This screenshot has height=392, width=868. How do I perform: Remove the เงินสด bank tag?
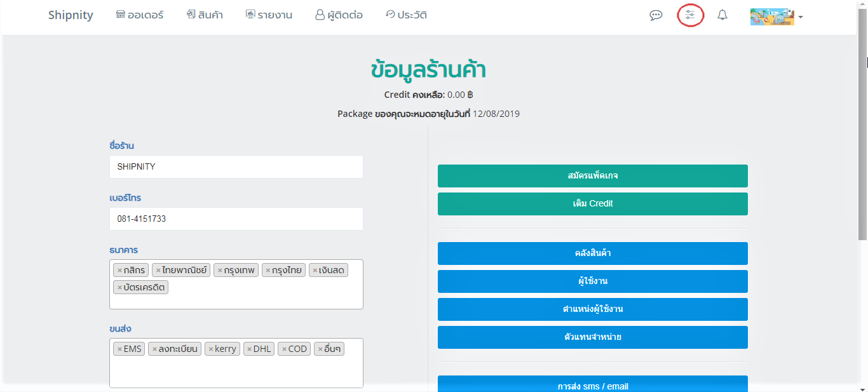click(x=315, y=271)
